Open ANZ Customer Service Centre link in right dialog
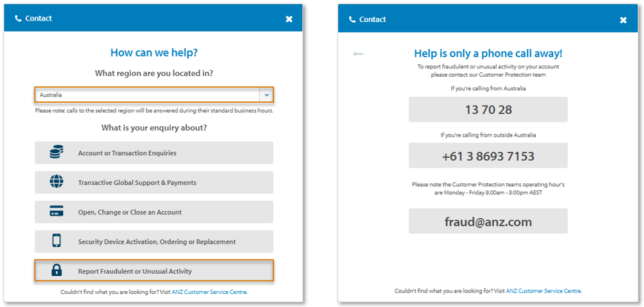This screenshot has height=307, width=644. [544, 291]
